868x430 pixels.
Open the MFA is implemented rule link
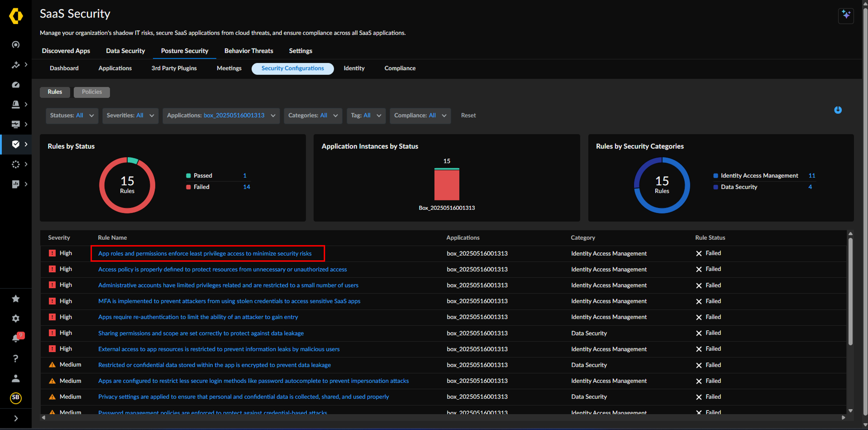pos(229,301)
